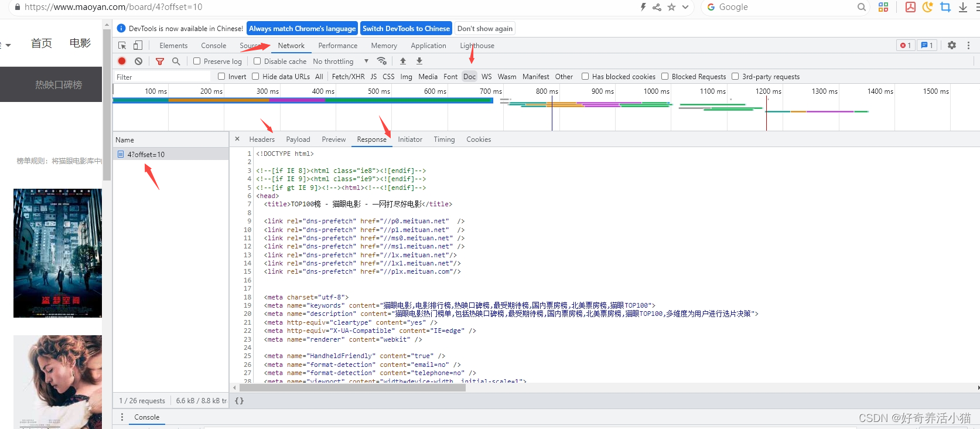Show the 1 error badge

[x=906, y=45]
